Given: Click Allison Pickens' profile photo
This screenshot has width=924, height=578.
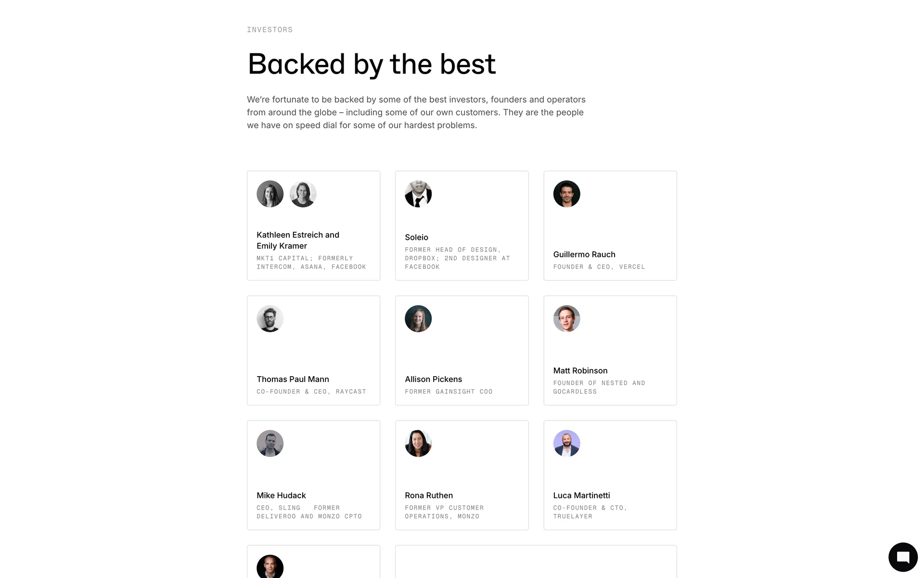Looking at the screenshot, I should (x=418, y=319).
